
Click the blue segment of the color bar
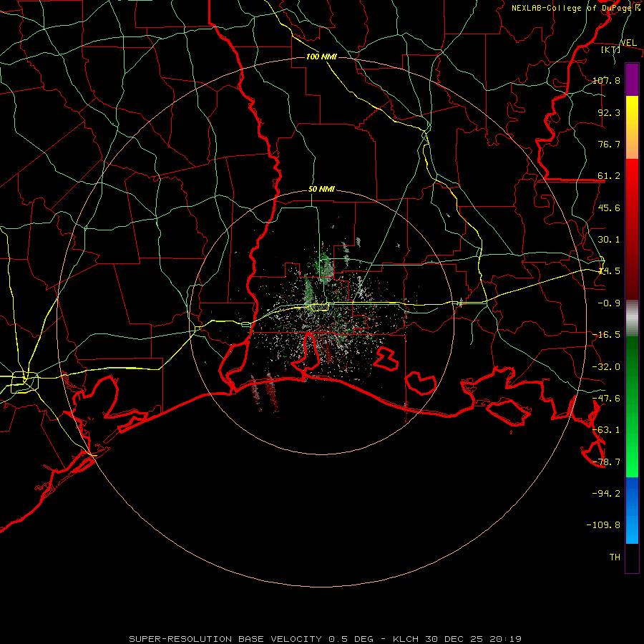coord(632,510)
